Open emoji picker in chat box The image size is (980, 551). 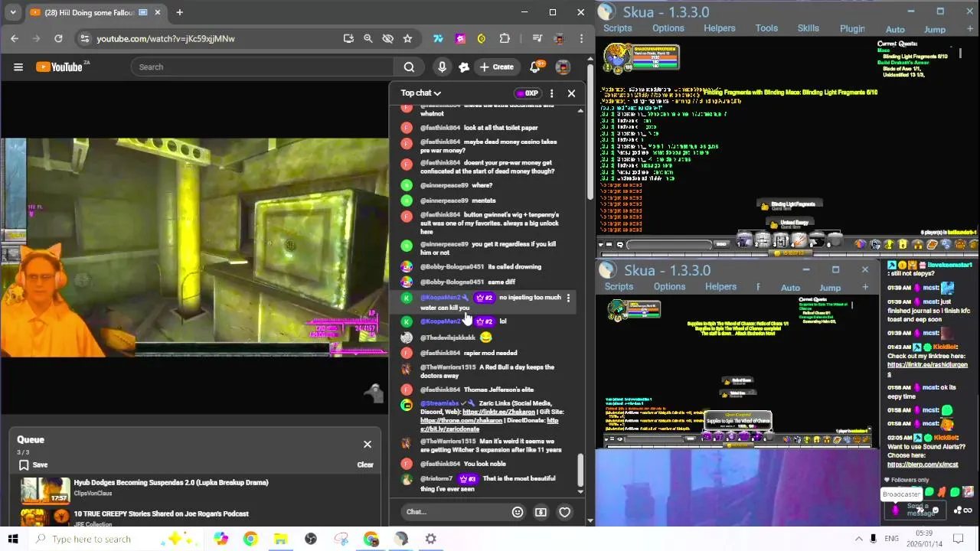pos(518,512)
